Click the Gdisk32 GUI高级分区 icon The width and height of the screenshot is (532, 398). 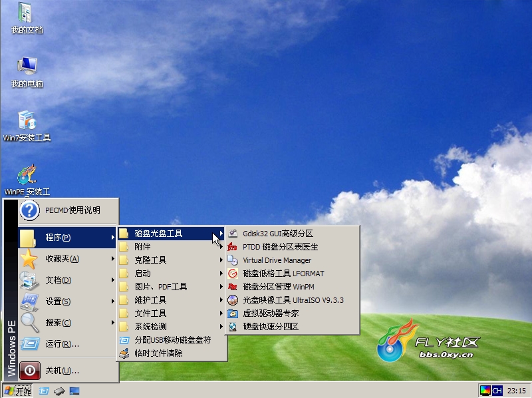click(233, 234)
